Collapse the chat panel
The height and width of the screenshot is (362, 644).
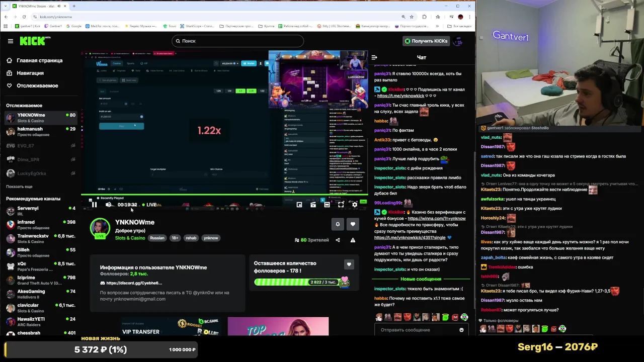(374, 57)
